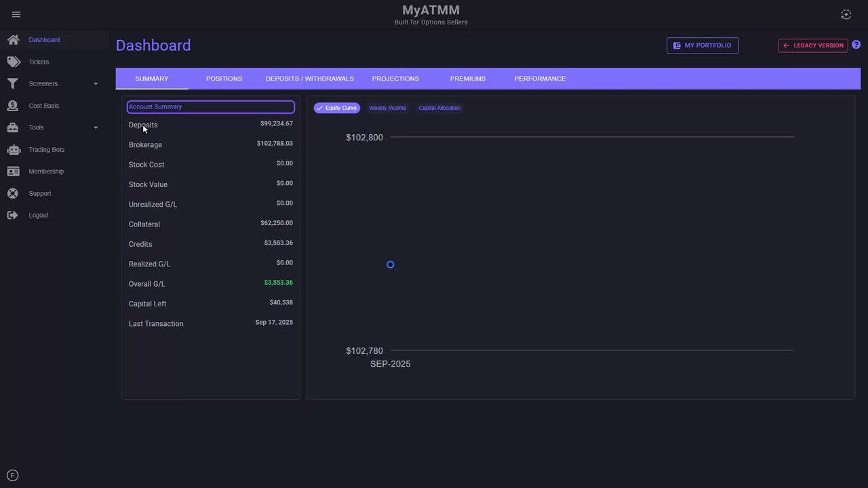This screenshot has height=488, width=868.
Task: Click the Support lifebuoy icon
Action: [x=13, y=193]
